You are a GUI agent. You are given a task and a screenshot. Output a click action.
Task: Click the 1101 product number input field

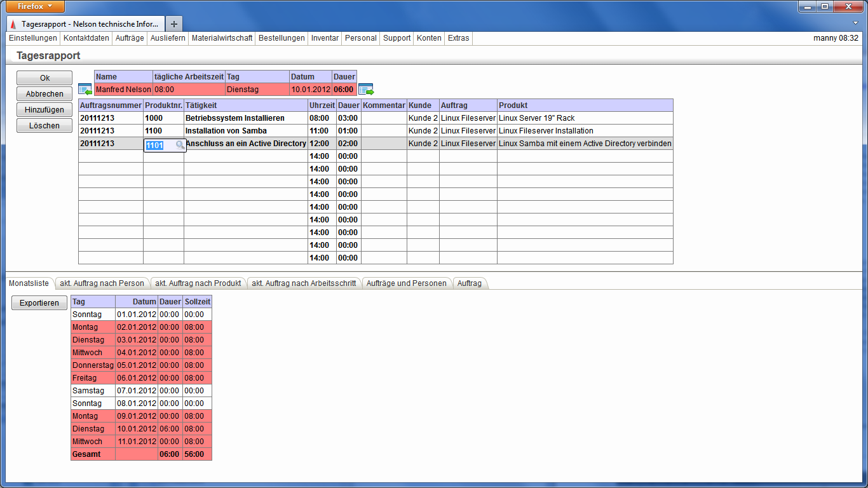(x=159, y=146)
